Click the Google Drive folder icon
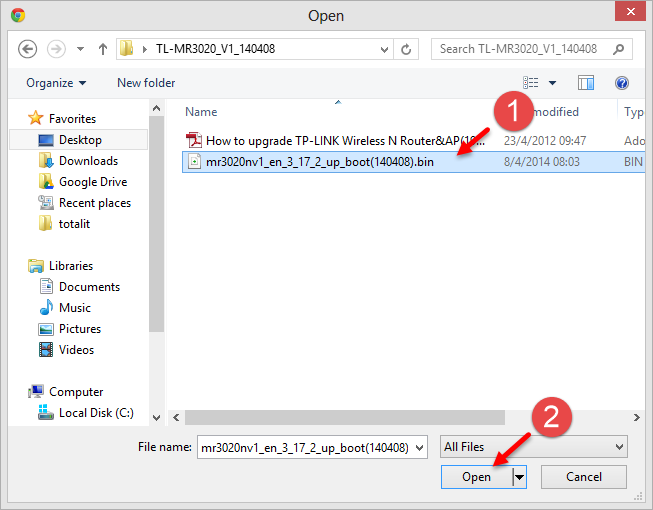 click(46, 182)
